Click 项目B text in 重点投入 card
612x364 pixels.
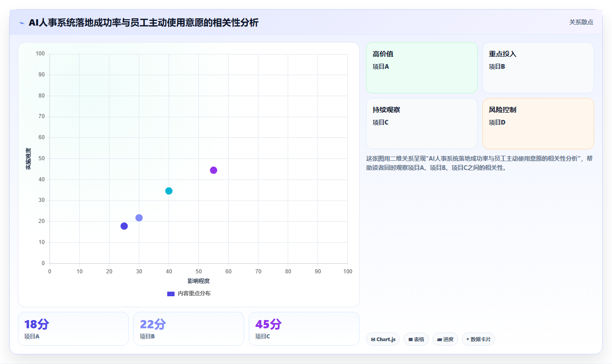pos(497,66)
